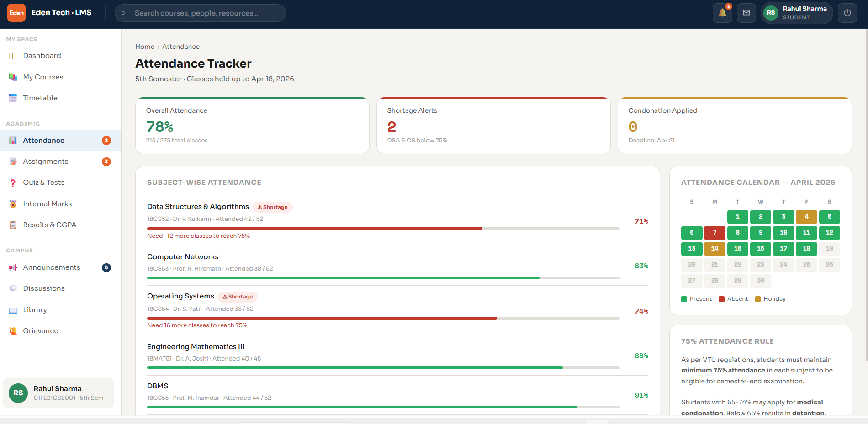The height and width of the screenshot is (424, 868).
Task: Click the My Courses books icon
Action: (13, 77)
